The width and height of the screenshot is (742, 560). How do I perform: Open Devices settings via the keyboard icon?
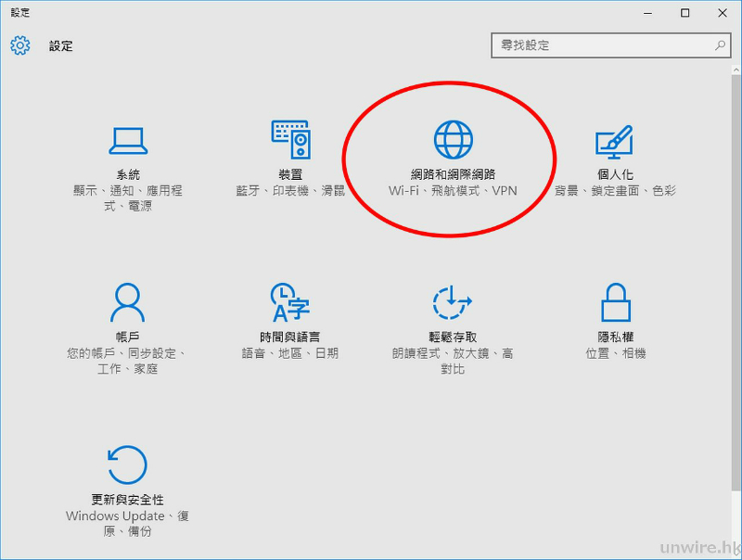(x=289, y=139)
